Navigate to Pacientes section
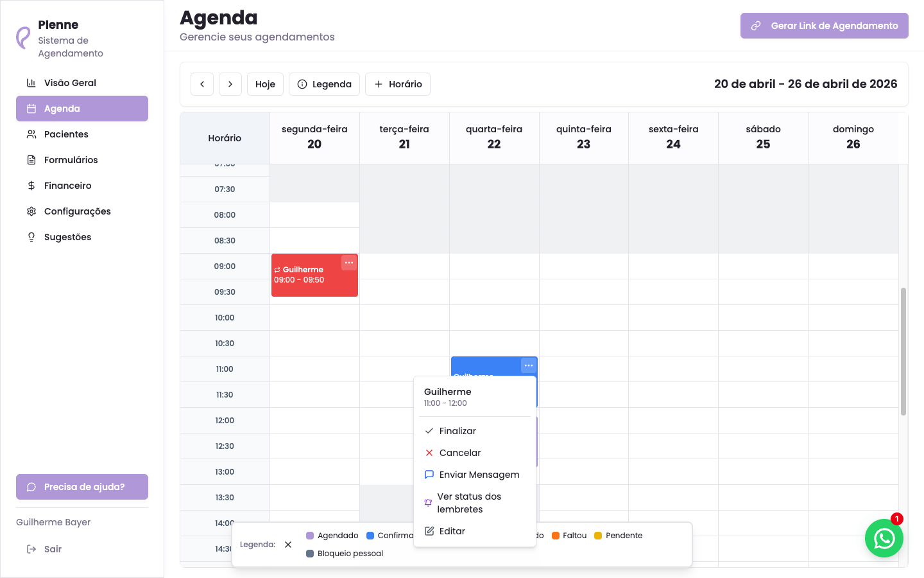The image size is (924, 578). (x=66, y=134)
